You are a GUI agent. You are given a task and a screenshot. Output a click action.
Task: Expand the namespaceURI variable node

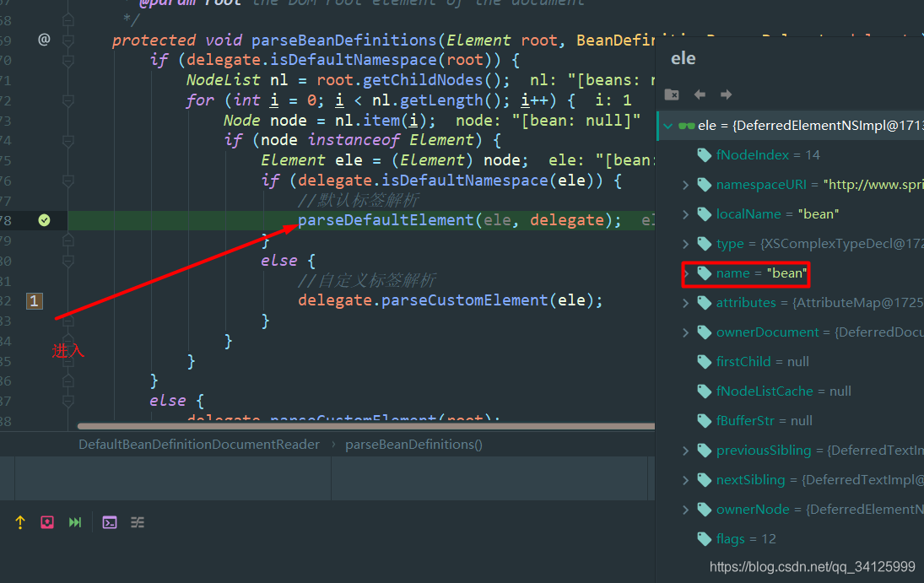click(x=685, y=185)
